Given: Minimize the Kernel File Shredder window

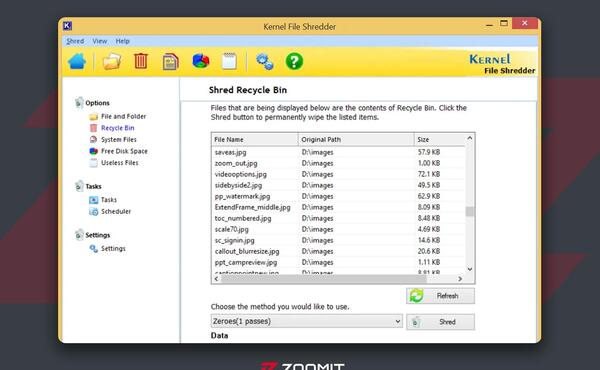Looking at the screenshot, I should 489,24.
